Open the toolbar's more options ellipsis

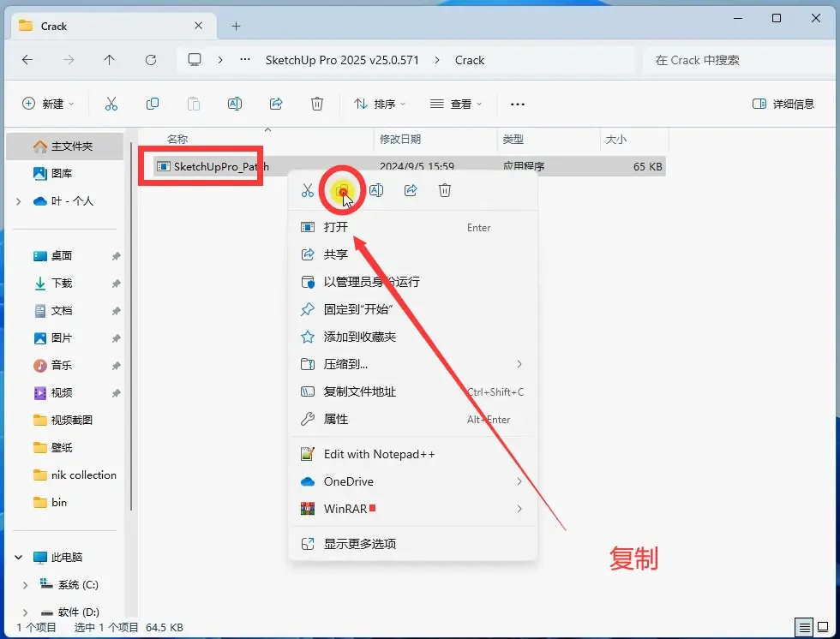point(518,105)
